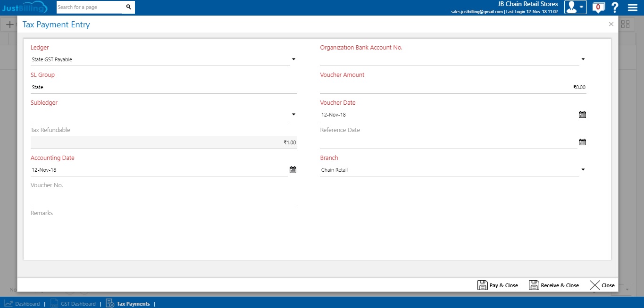644x308 pixels.
Task: Click the Receive & Close button
Action: (554, 285)
